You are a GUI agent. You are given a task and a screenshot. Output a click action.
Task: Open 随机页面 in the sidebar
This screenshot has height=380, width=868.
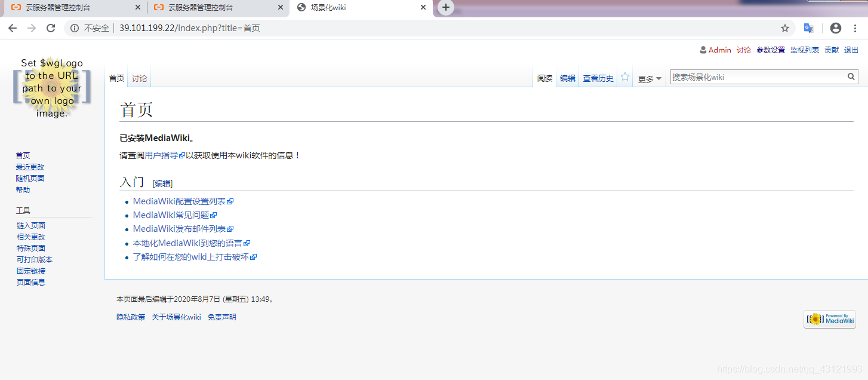[30, 178]
